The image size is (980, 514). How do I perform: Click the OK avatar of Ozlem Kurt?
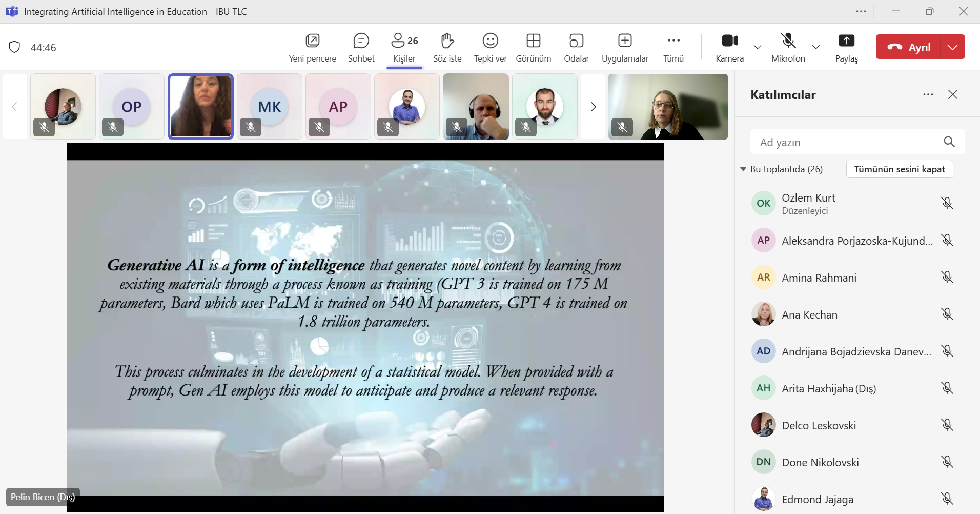pos(763,203)
